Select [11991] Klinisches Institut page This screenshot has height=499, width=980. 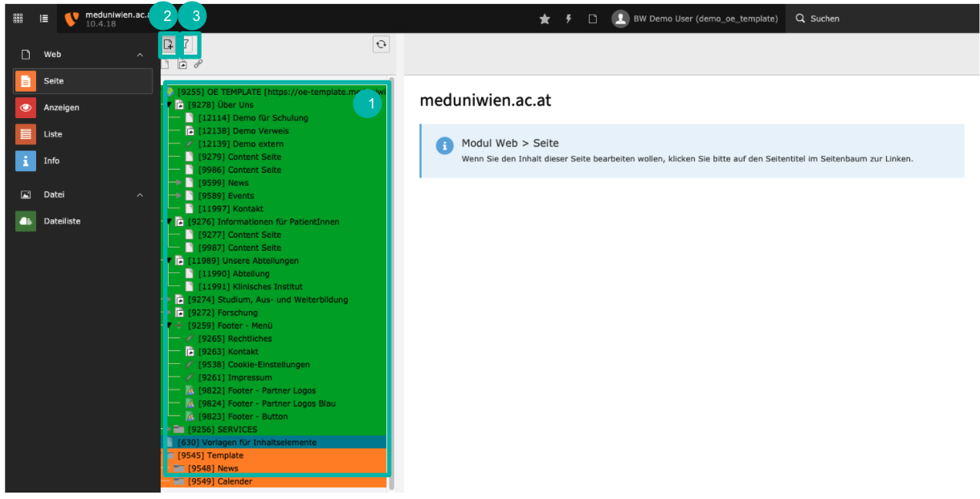coord(251,287)
